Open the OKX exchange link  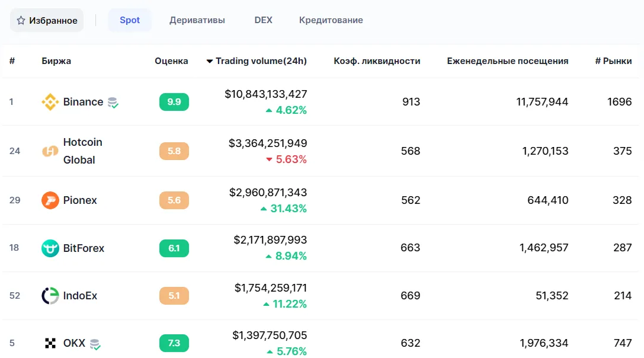pos(74,343)
